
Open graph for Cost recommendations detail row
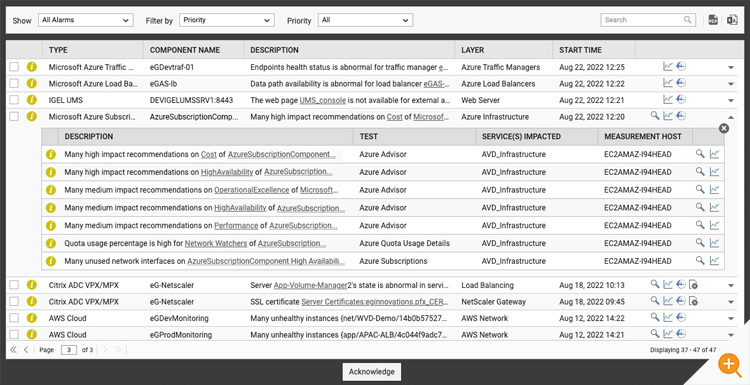pyautogui.click(x=714, y=154)
